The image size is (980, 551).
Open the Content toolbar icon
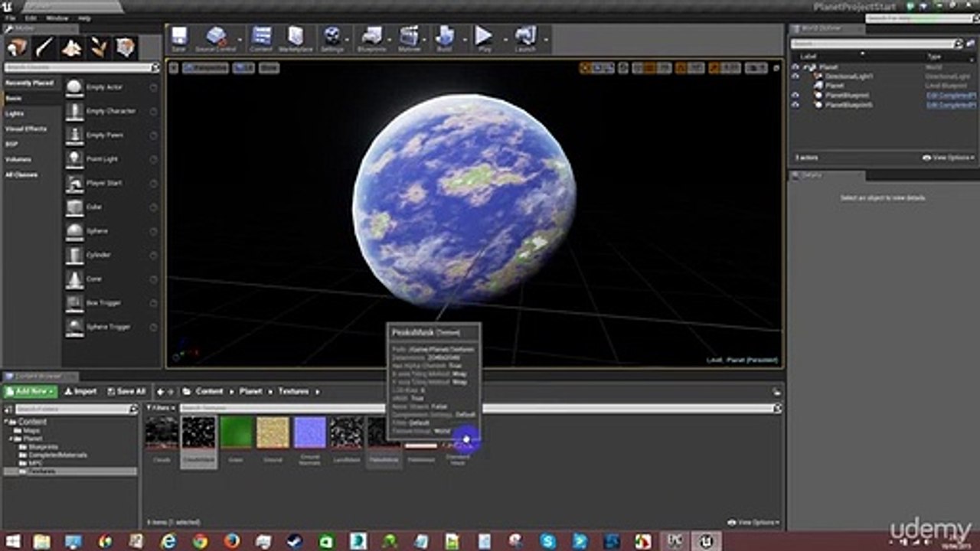[261, 38]
